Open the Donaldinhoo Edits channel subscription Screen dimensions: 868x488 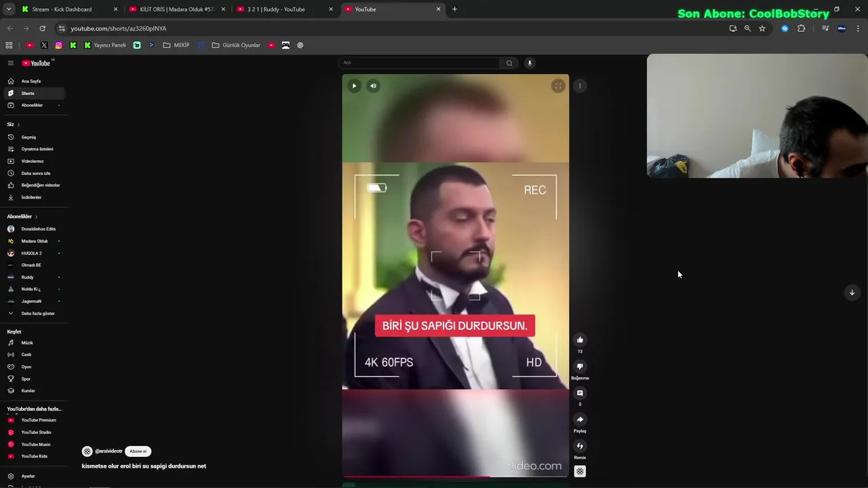34,229
